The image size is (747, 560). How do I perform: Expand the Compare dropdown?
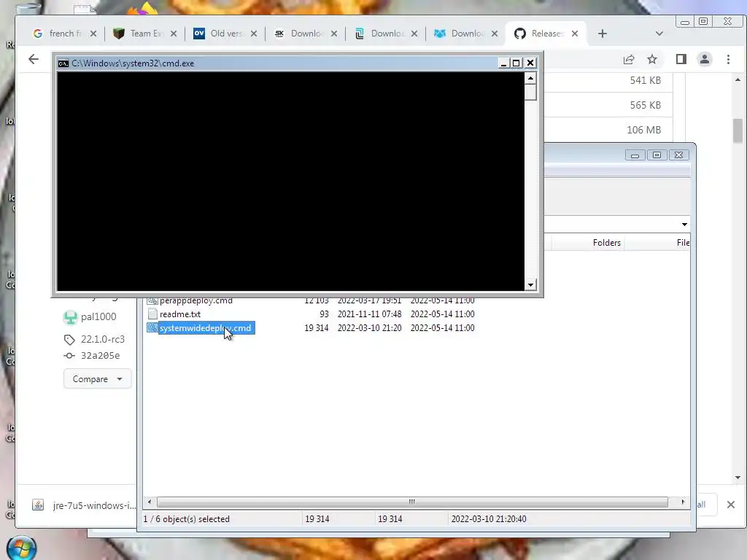point(97,379)
